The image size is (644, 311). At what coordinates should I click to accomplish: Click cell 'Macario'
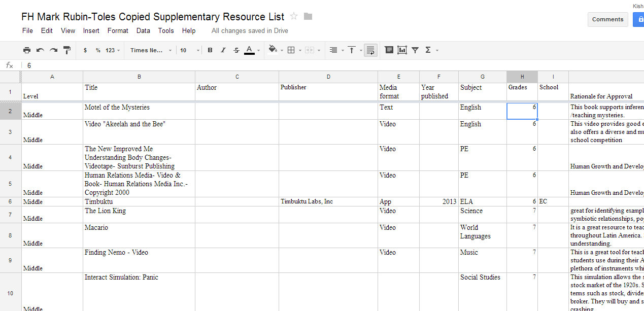pos(139,235)
